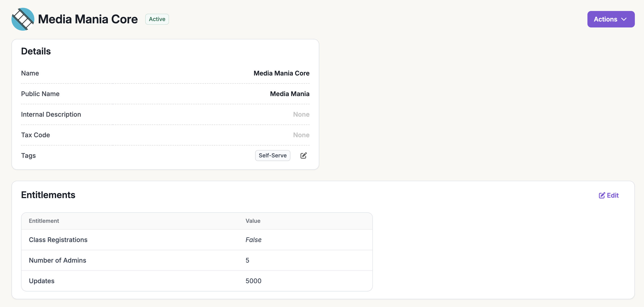Click the Internal Description None value
The height and width of the screenshot is (307, 644).
click(301, 114)
